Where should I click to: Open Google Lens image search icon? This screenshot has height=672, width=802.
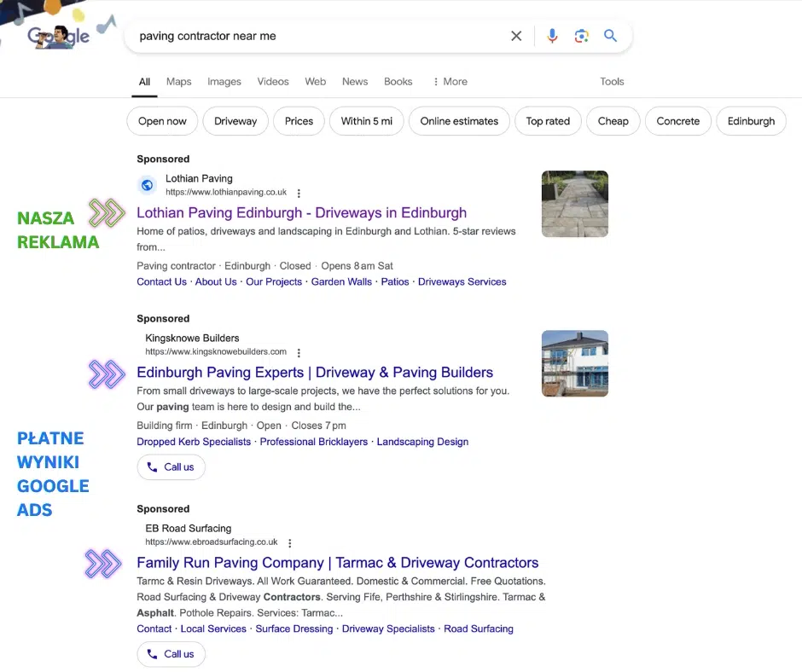[581, 36]
